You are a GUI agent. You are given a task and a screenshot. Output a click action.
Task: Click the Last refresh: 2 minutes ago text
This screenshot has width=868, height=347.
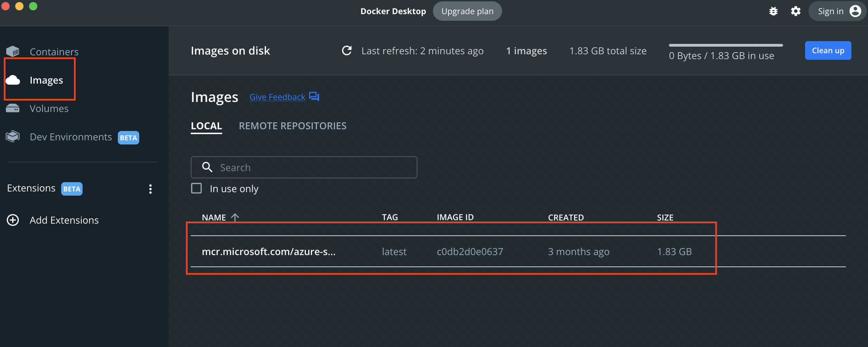pyautogui.click(x=423, y=51)
